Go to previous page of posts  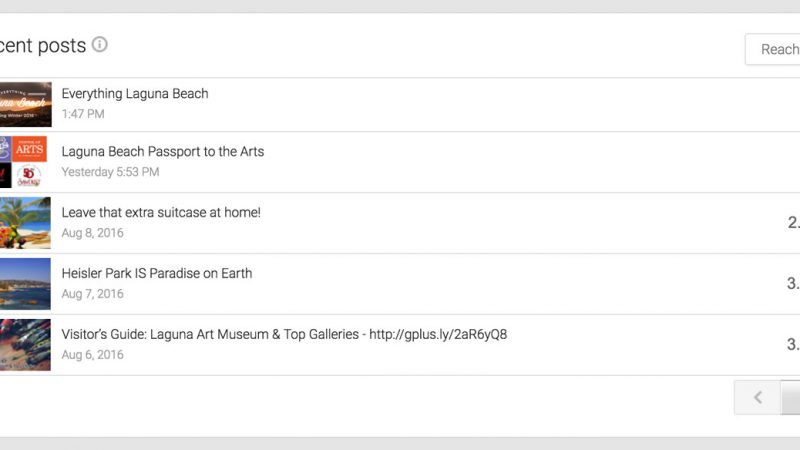click(757, 398)
